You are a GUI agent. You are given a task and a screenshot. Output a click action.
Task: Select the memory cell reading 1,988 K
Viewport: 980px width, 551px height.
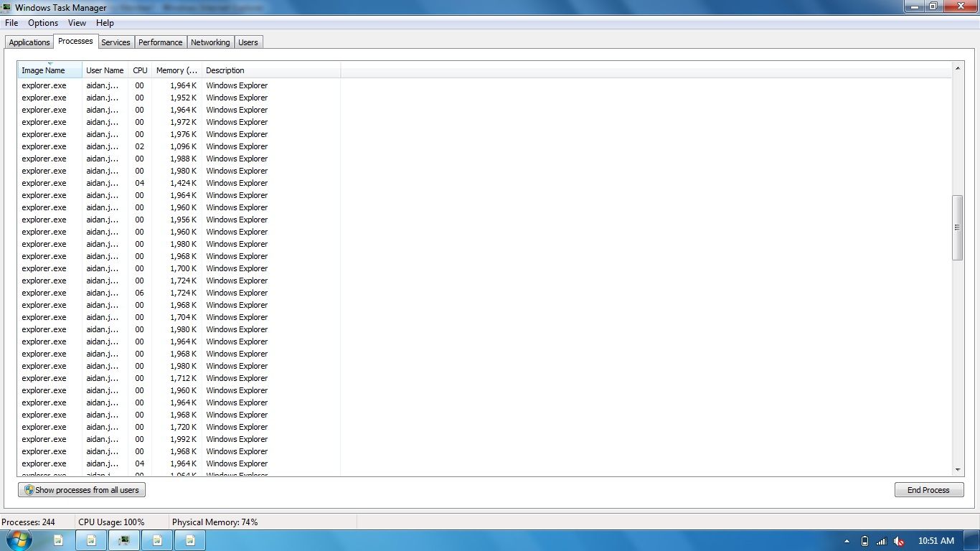pos(183,159)
